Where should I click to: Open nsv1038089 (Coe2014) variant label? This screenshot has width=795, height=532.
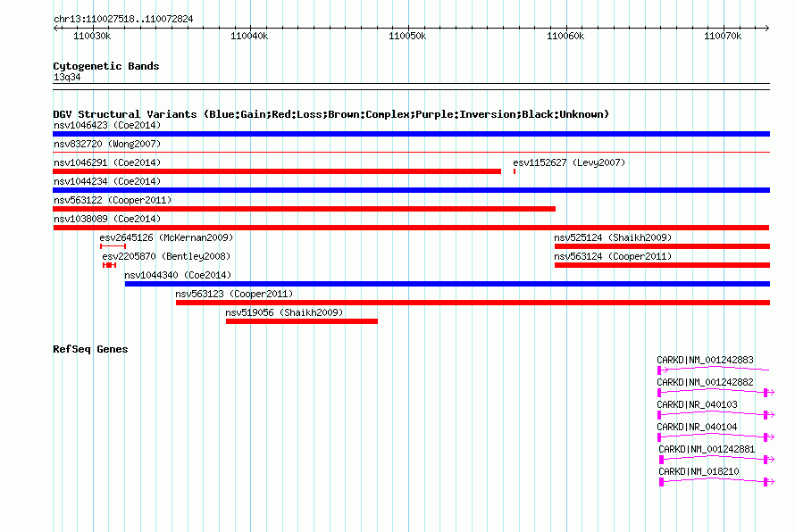pyautogui.click(x=107, y=219)
